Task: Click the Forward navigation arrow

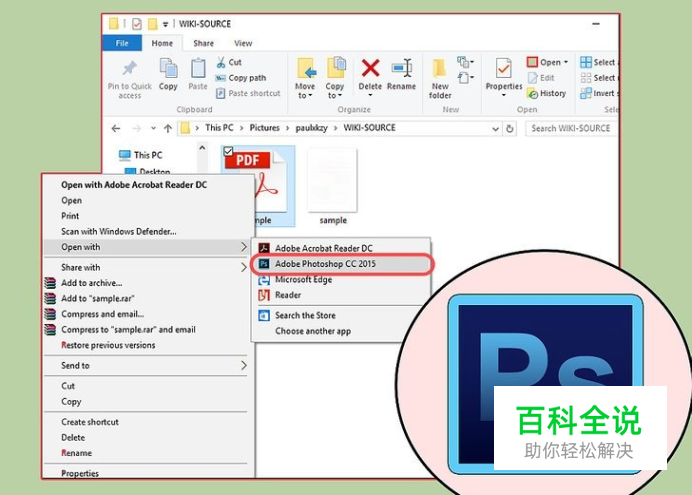Action: pyautogui.click(x=137, y=128)
